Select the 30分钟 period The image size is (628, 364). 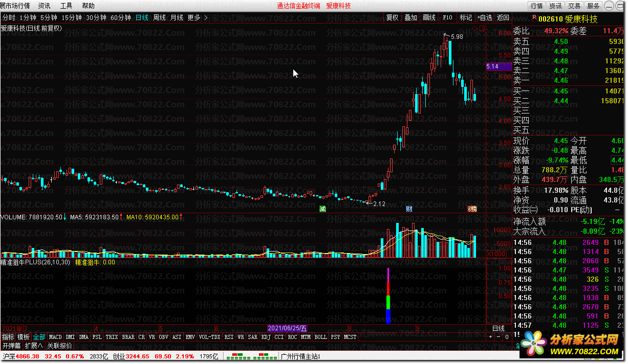pos(96,17)
